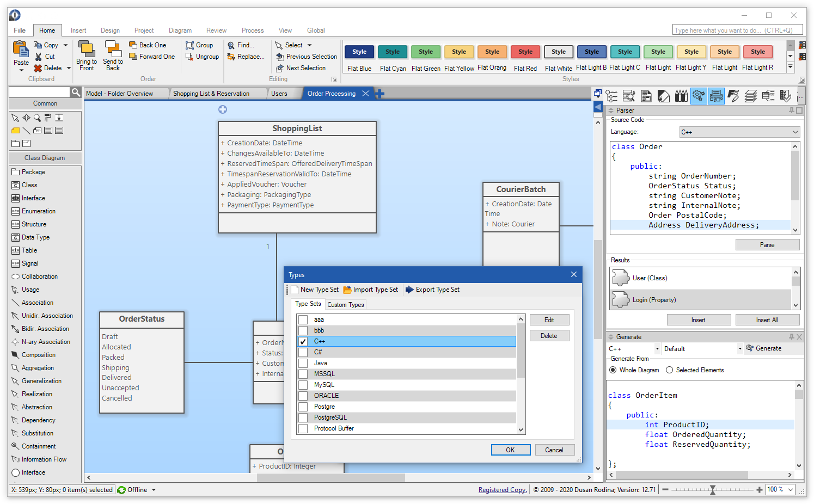Click OK in the Types dialog
The image size is (814, 504).
[510, 450]
